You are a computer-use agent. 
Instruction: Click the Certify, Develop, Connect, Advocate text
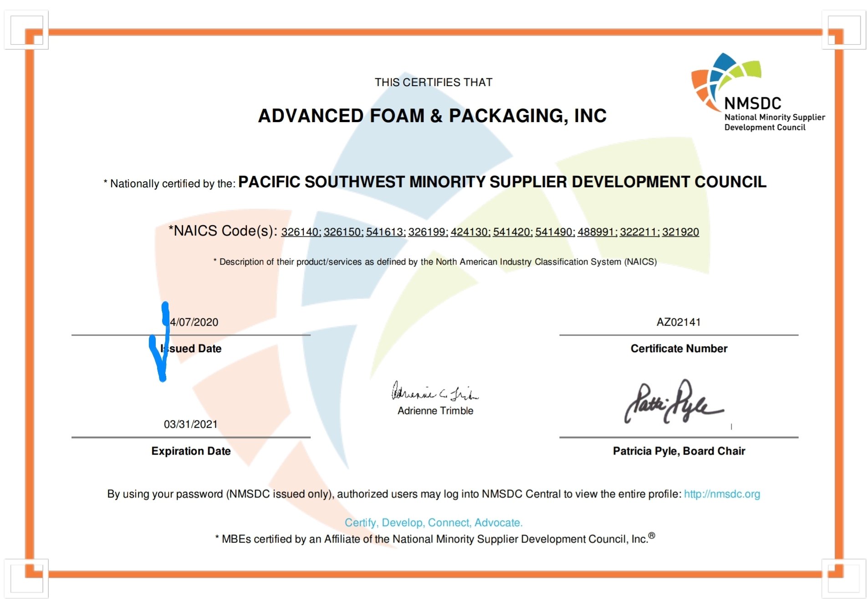[x=434, y=523]
